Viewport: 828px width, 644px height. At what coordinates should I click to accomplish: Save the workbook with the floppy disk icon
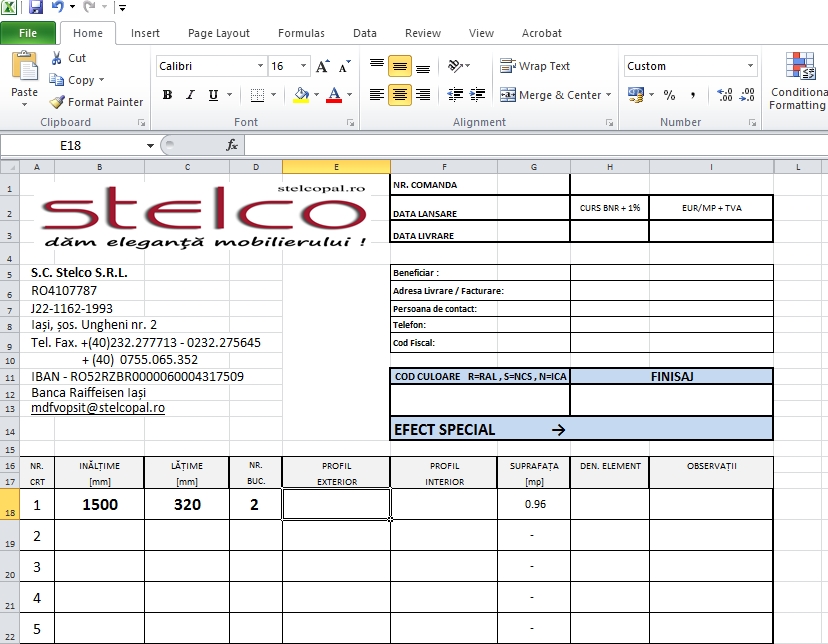35,7
